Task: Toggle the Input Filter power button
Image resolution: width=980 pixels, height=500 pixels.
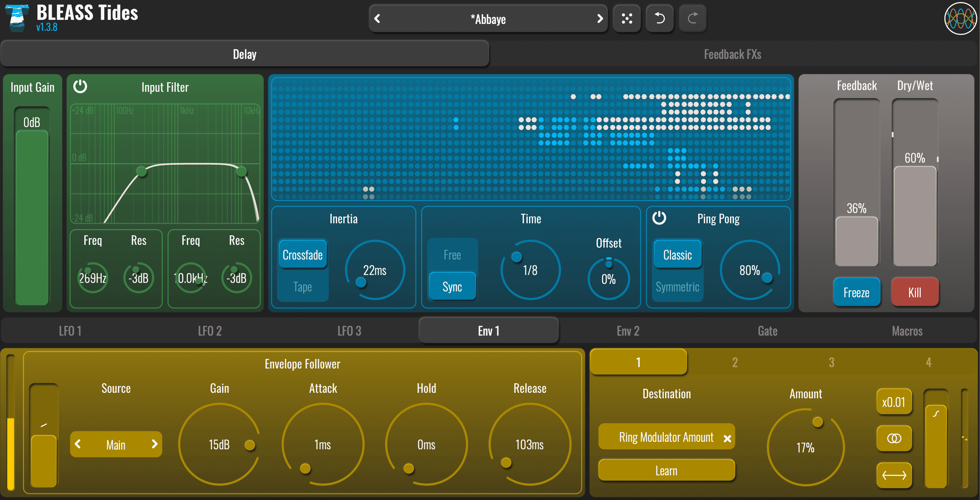Action: pos(80,87)
